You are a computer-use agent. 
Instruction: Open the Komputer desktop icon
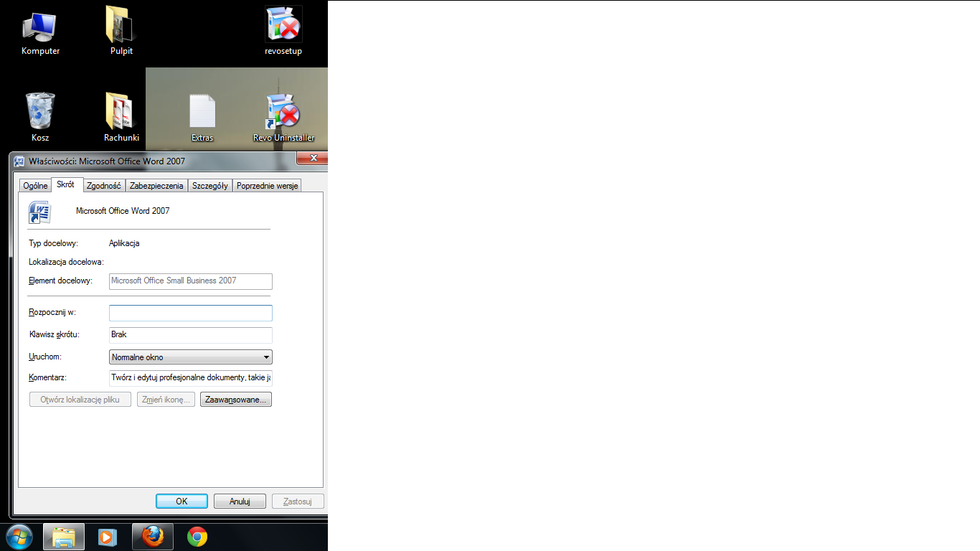[x=40, y=32]
